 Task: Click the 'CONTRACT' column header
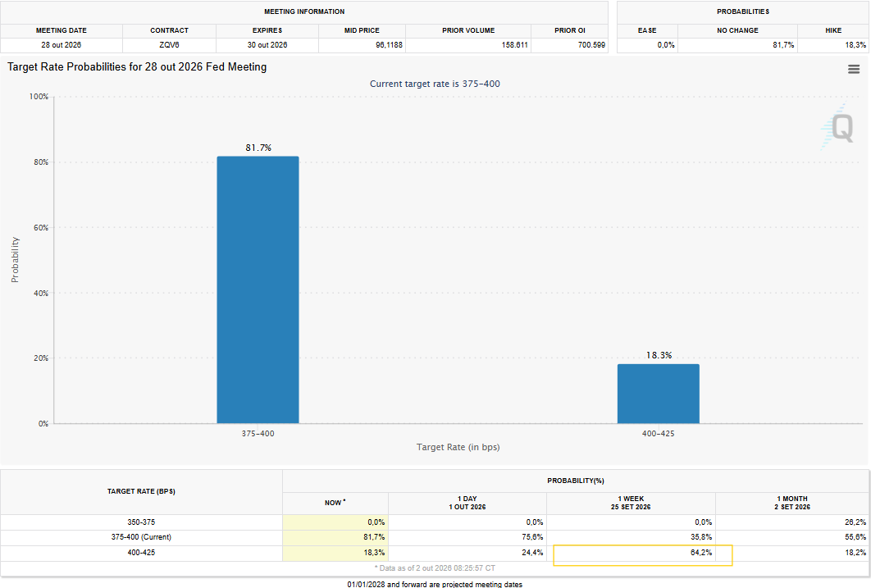[x=170, y=30]
